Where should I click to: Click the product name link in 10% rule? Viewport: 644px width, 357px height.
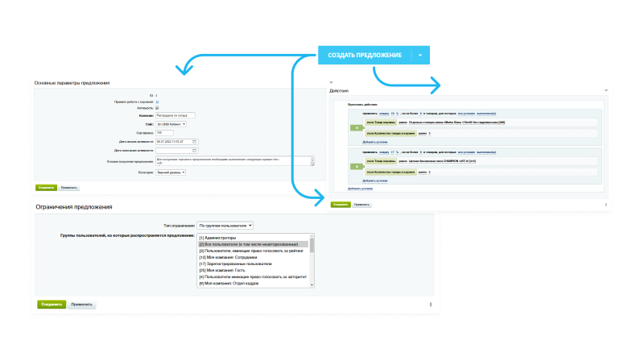tap(456, 122)
